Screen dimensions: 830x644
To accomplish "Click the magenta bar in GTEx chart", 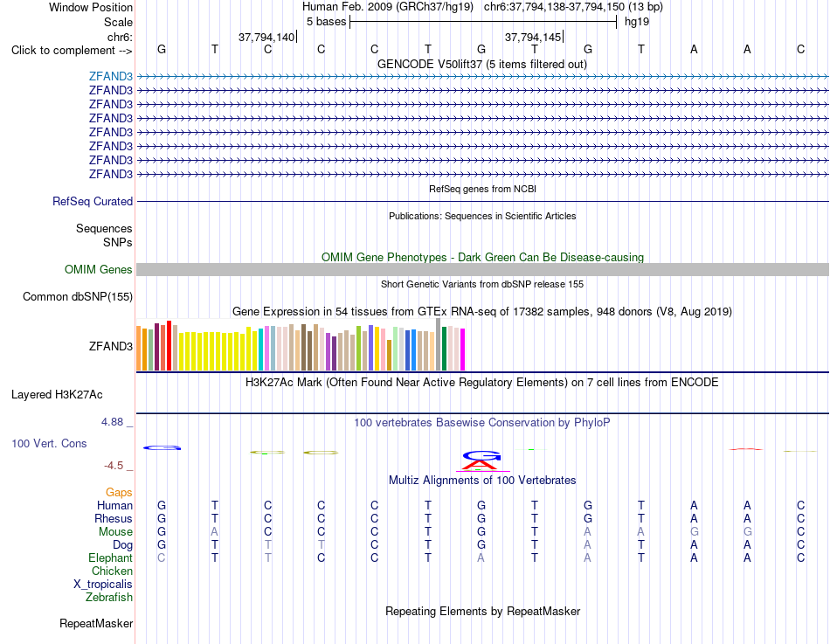I will pyautogui.click(x=462, y=350).
